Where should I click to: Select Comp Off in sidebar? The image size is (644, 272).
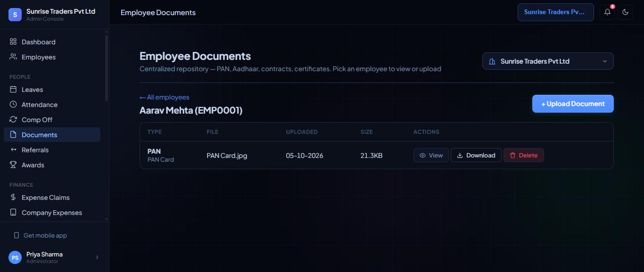tap(52, 120)
